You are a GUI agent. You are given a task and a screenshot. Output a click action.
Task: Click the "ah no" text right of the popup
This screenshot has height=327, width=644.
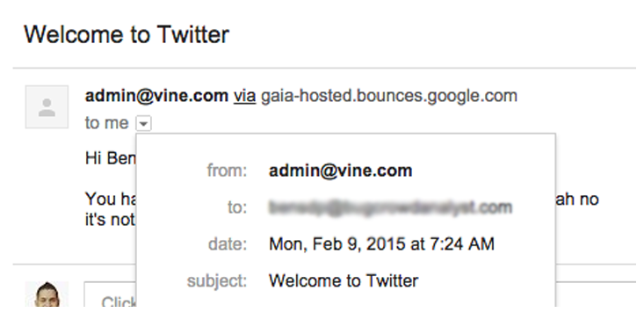pos(577,200)
